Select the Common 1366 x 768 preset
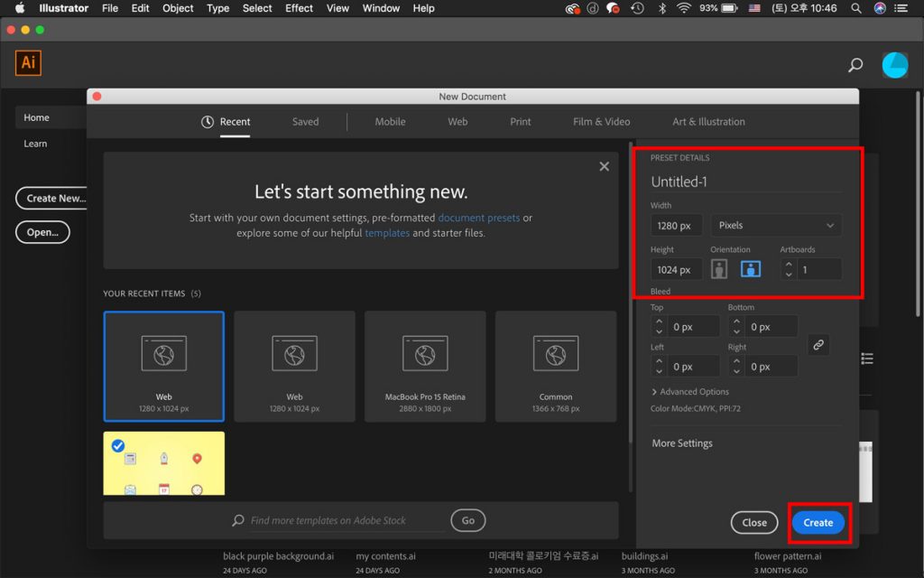 (x=556, y=367)
